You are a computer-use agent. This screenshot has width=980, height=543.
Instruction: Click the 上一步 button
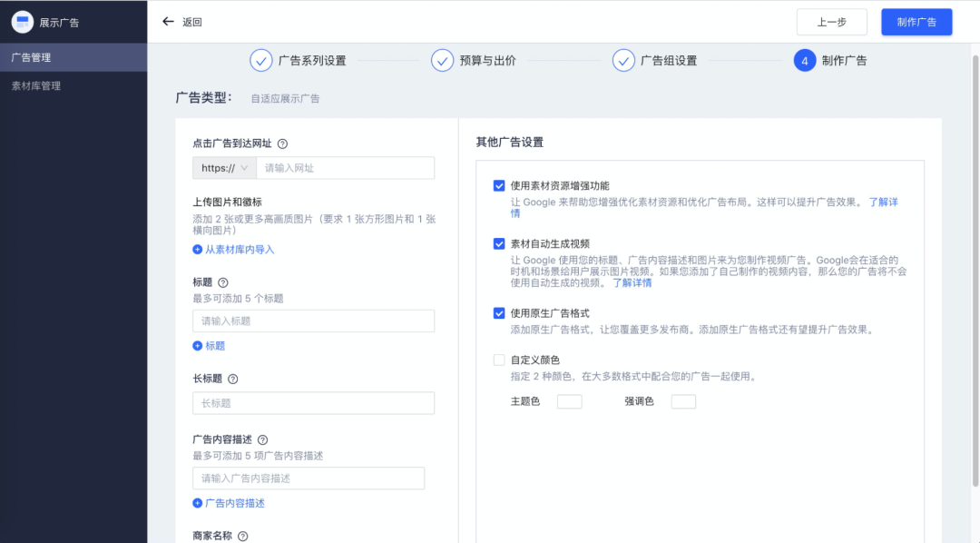(831, 22)
